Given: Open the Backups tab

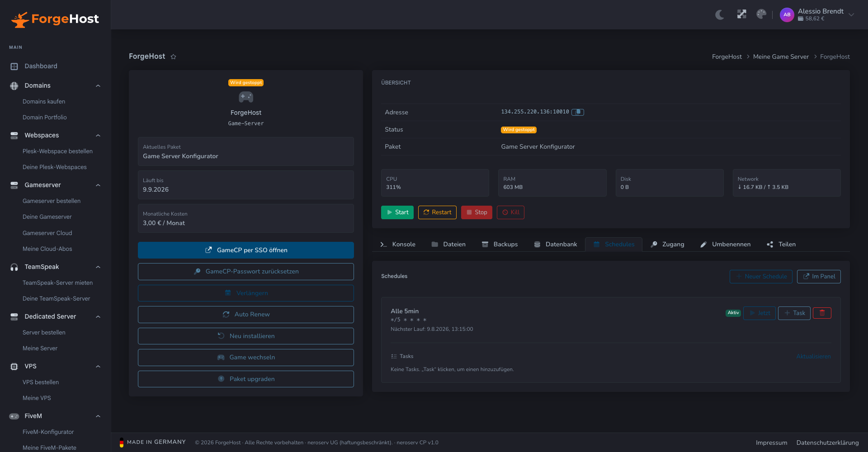Looking at the screenshot, I should (x=500, y=245).
